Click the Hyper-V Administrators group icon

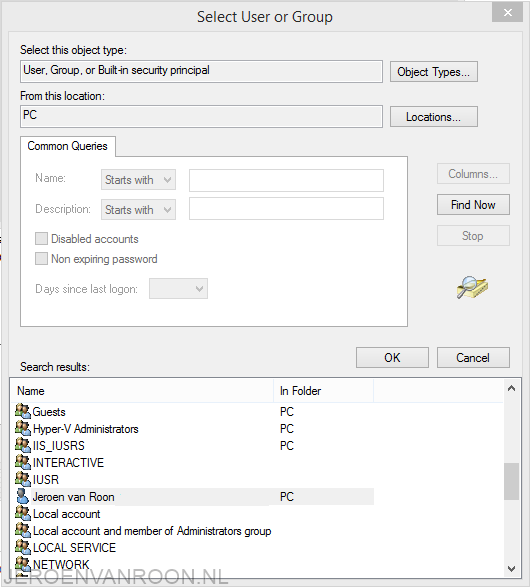tap(23, 428)
